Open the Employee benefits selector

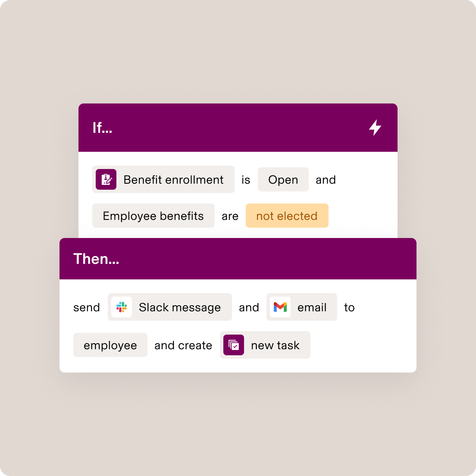pos(153,216)
